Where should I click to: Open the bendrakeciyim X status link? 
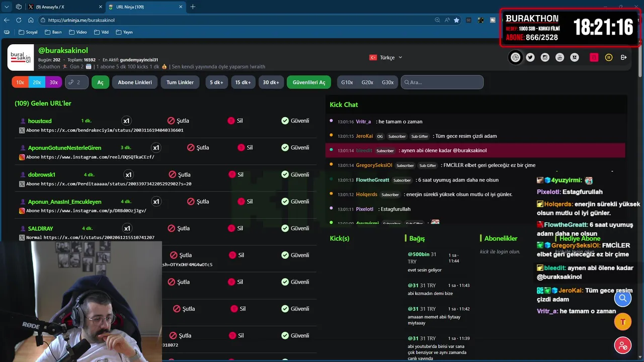pos(112,130)
